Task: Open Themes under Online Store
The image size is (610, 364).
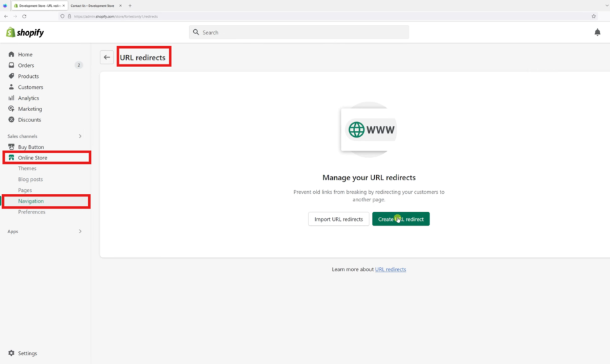Action: click(x=27, y=168)
